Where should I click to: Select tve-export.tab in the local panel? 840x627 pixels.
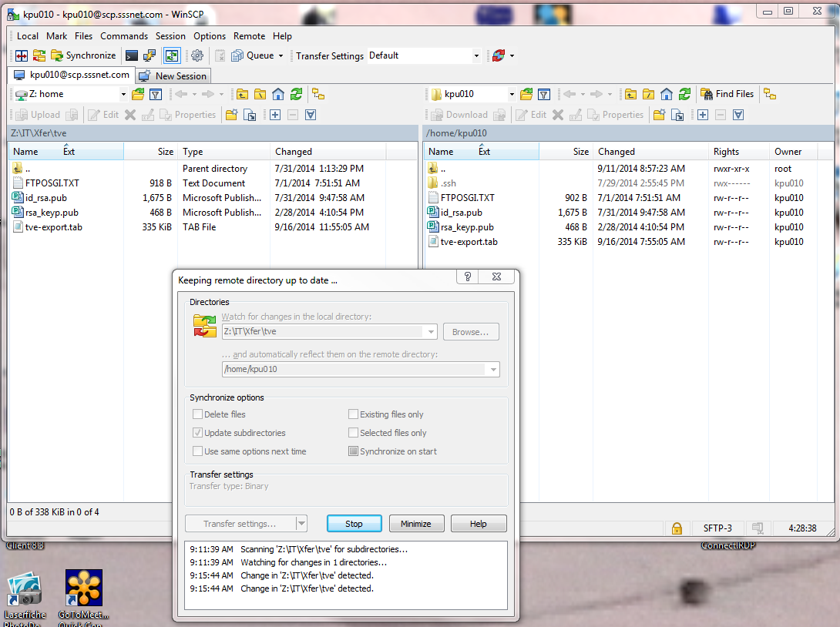[45, 227]
